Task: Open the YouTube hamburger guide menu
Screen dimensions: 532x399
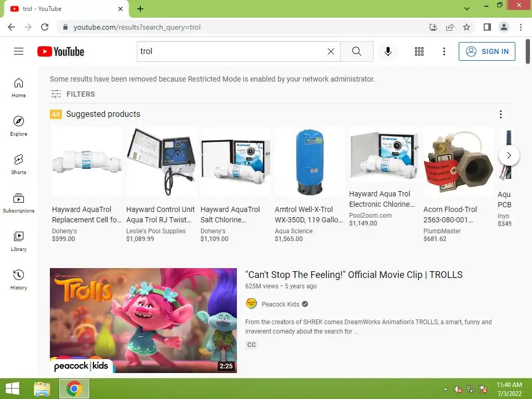Action: [x=19, y=51]
